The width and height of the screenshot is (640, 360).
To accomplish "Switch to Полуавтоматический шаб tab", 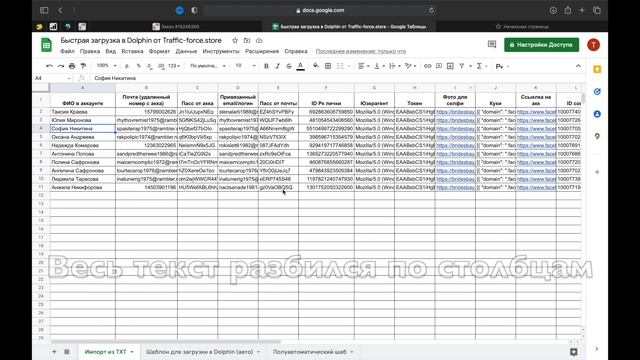I will [313, 351].
